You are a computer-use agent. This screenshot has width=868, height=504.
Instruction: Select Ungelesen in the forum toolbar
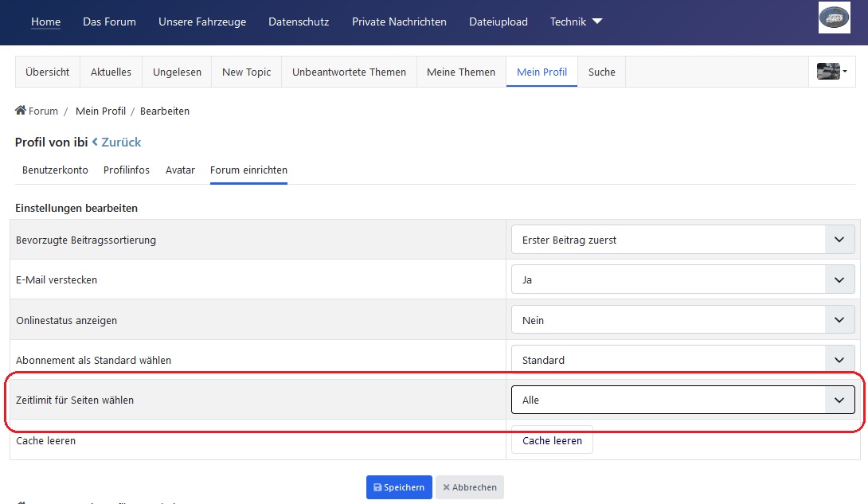point(177,72)
